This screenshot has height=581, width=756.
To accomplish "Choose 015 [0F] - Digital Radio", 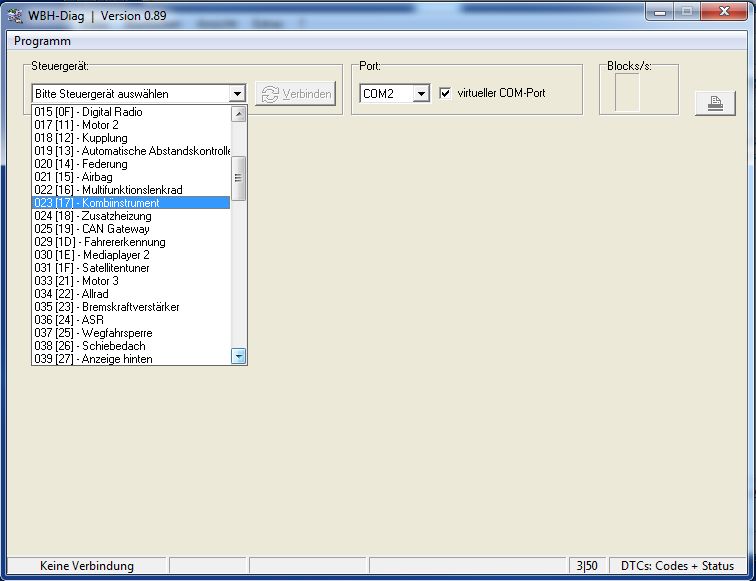I will (x=130, y=112).
